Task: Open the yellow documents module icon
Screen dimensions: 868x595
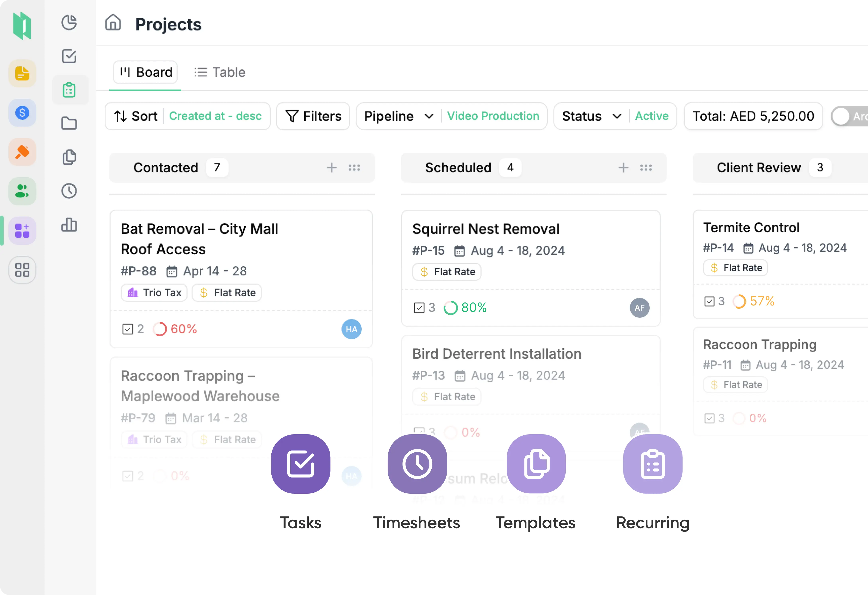Action: [22, 73]
